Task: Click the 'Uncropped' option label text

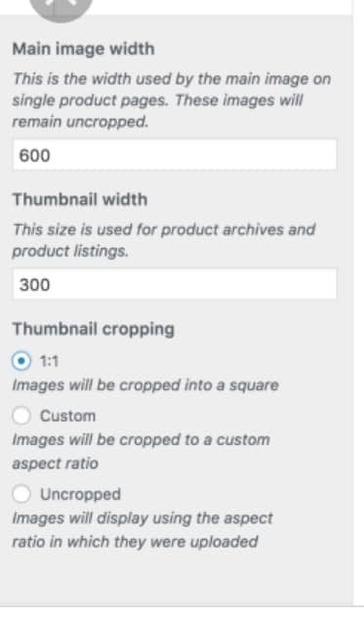Action: click(80, 494)
